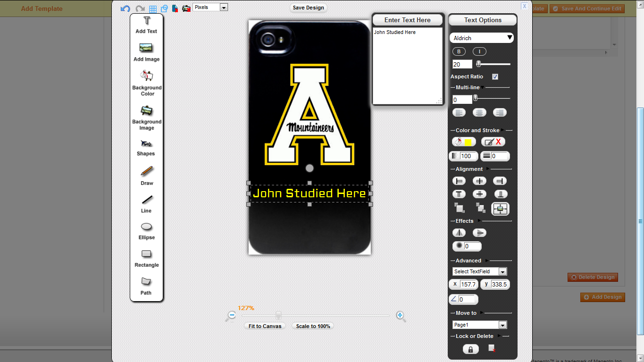
Task: Align object to left edge
Action: [459, 181]
